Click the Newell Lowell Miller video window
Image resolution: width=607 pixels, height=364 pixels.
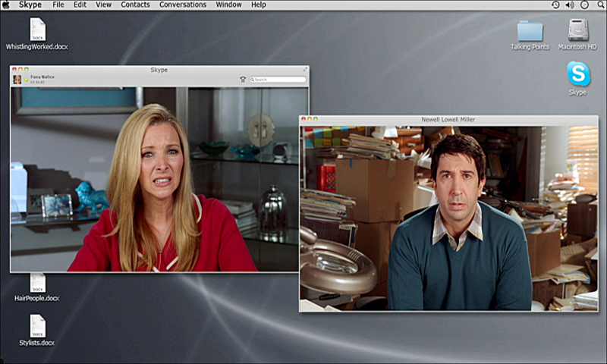tap(448, 218)
